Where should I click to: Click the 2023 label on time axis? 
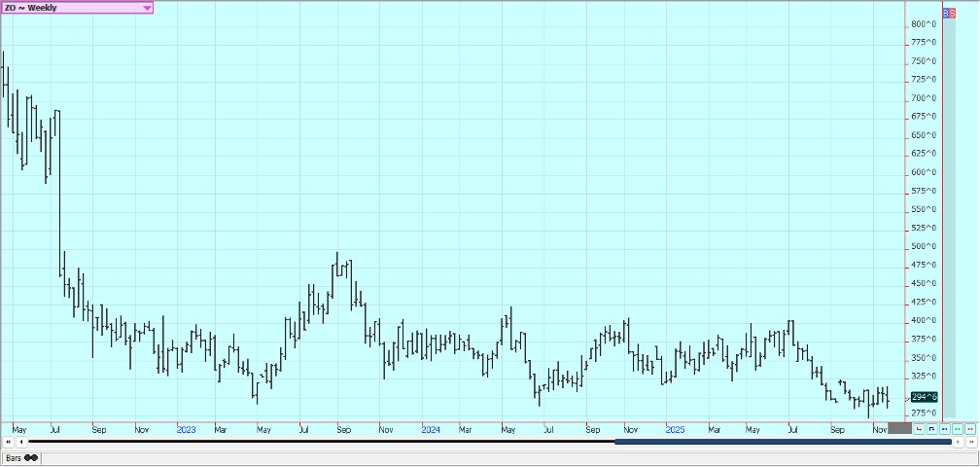coord(187,428)
